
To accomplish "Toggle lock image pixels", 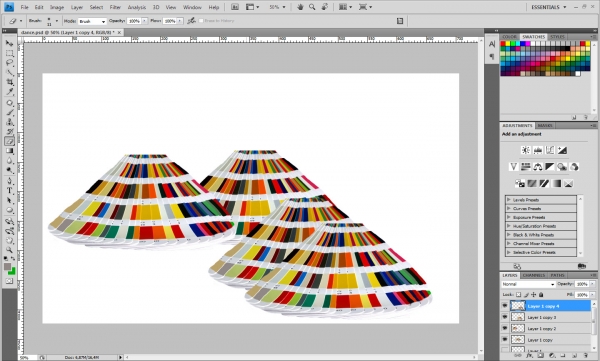I will [526, 295].
